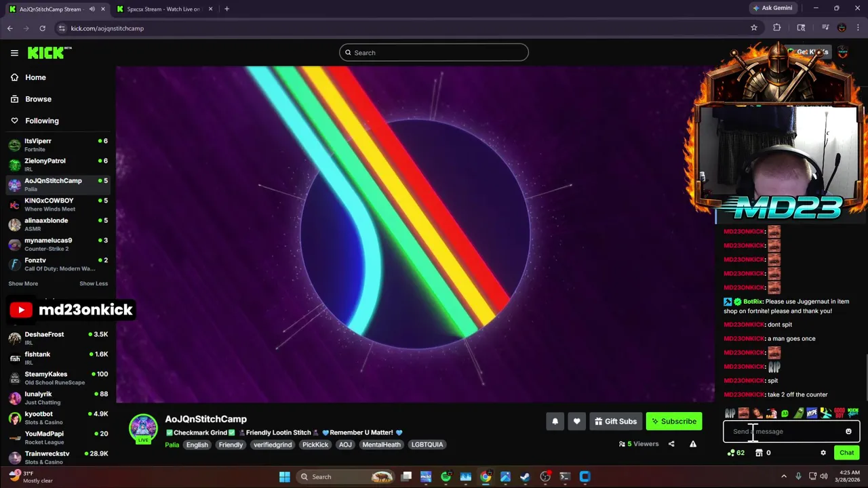Click the heart follow icon

click(x=576, y=422)
